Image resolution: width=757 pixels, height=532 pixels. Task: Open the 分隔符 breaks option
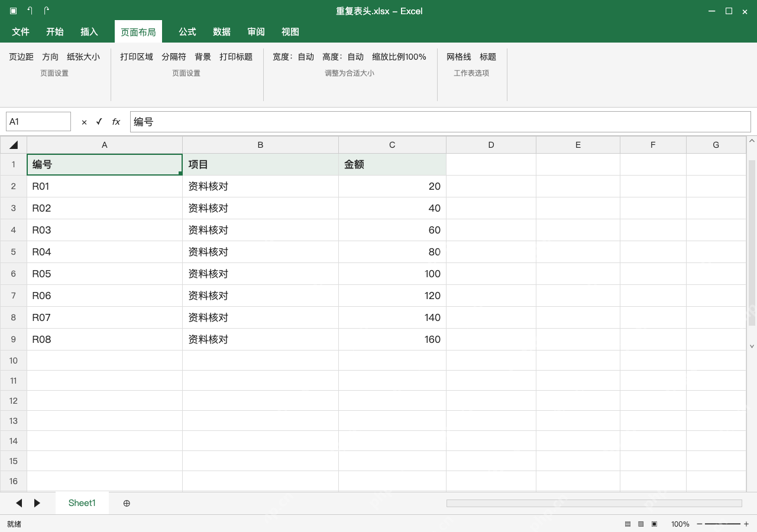tap(174, 57)
